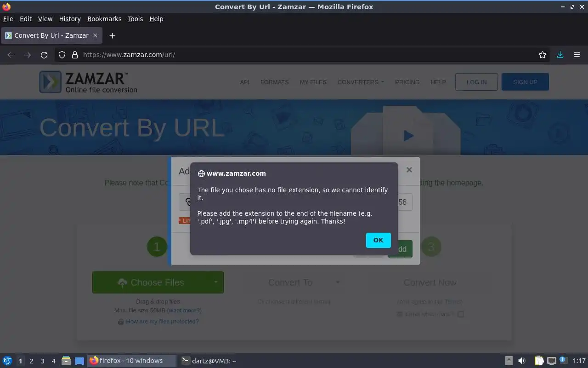The height and width of the screenshot is (368, 588).
Task: Switch to workspace 2
Action: [x=31, y=361]
